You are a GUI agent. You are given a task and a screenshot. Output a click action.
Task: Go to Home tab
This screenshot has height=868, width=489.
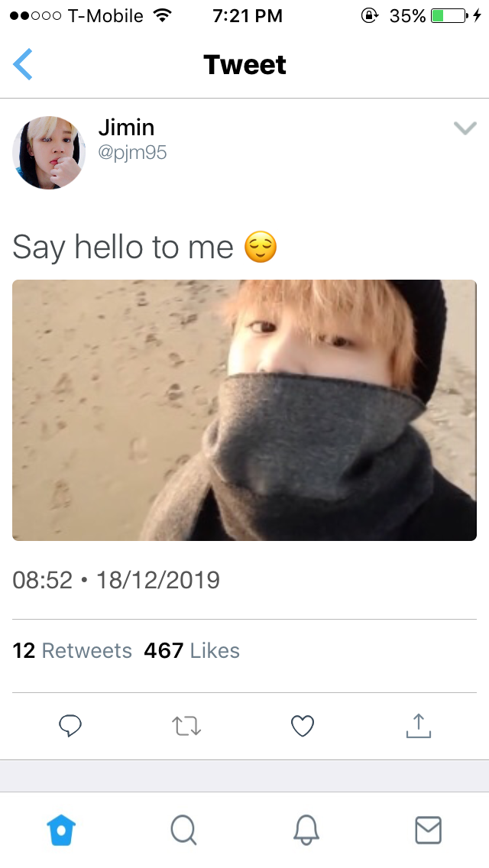tap(61, 829)
